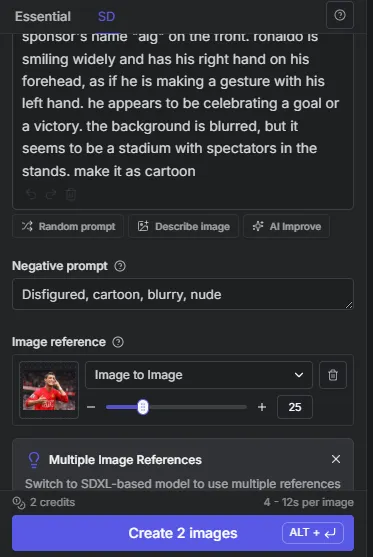Click the Create 2 images button
373x557 pixels.
pos(183,533)
